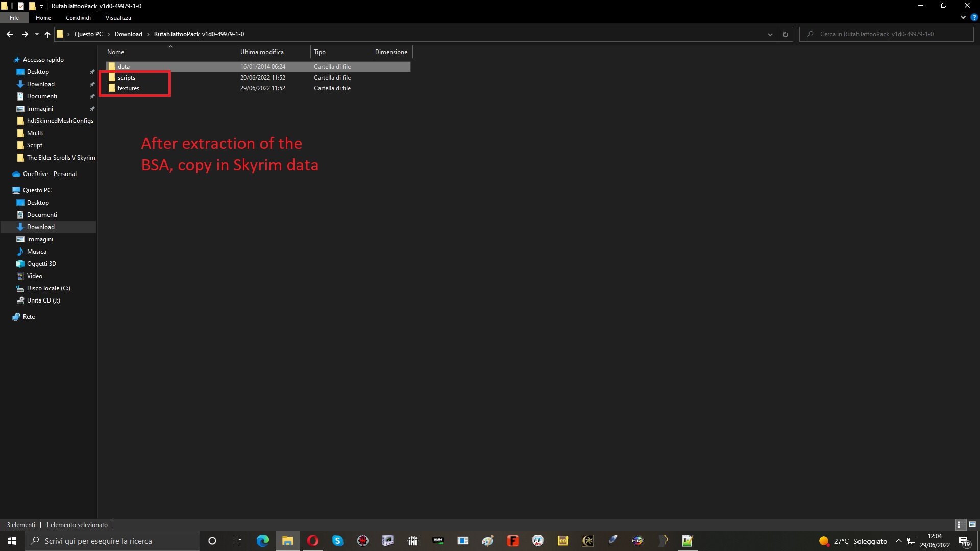Open paint palette app on taskbar
The image size is (980, 551).
(x=488, y=541)
